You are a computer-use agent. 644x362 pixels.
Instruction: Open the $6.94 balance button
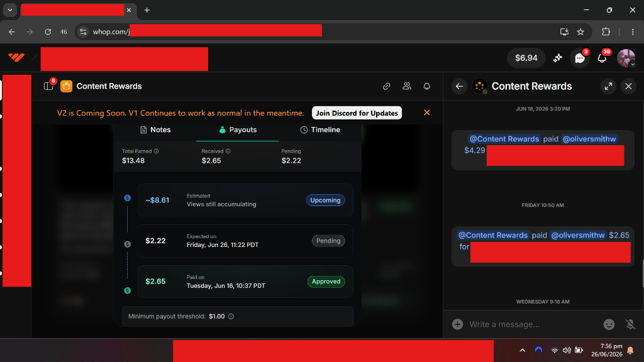coord(526,58)
